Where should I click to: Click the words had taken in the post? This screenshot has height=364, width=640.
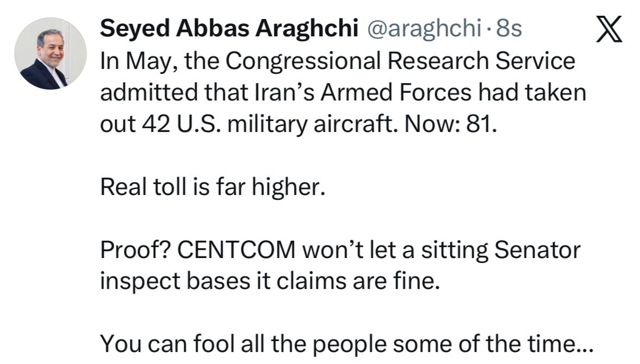click(532, 92)
